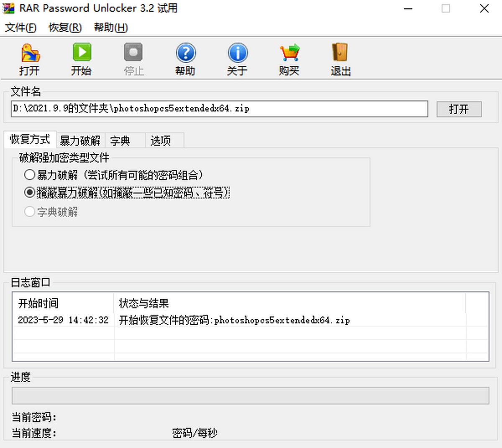
Task: Switch to the 选项 tab
Action: [x=164, y=140]
